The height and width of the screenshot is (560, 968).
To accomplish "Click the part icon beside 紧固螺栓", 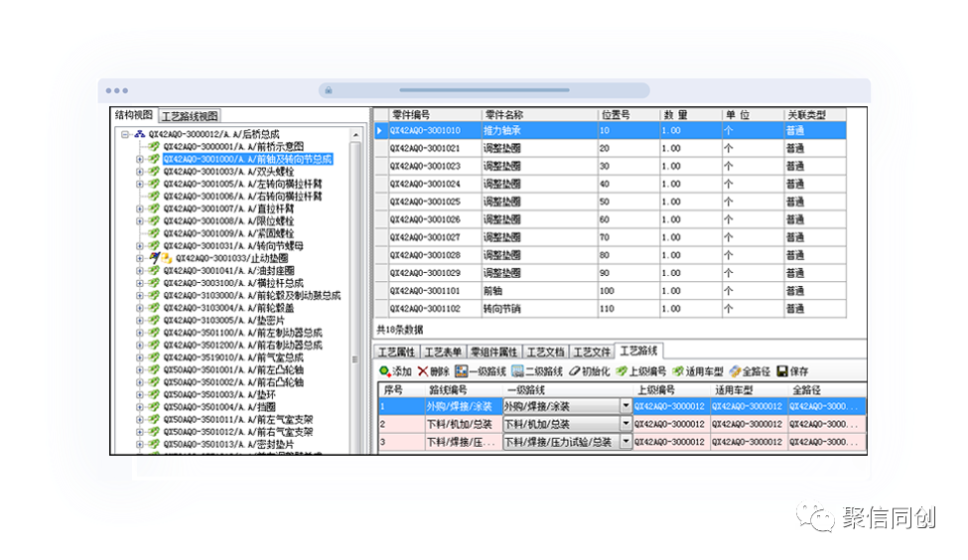I will click(x=154, y=232).
